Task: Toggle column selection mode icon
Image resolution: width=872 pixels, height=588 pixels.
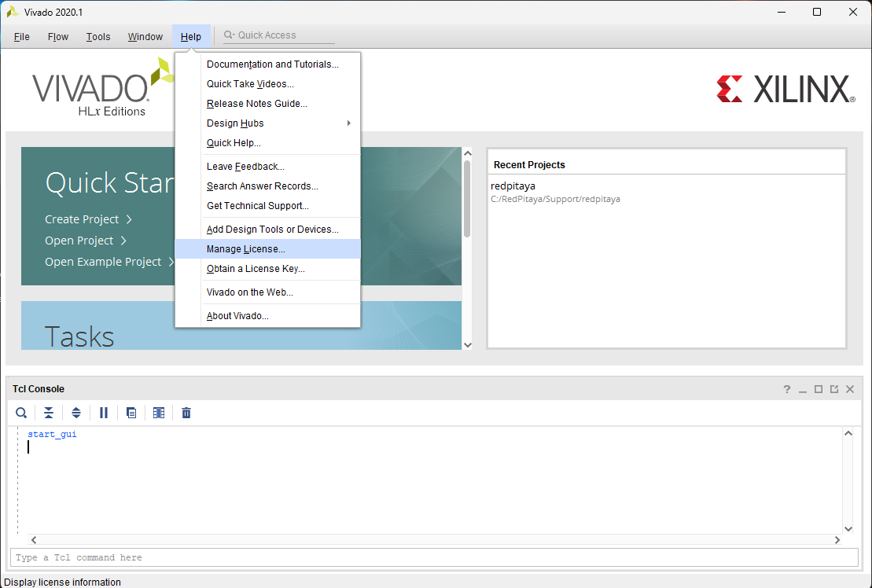Action: tap(159, 413)
